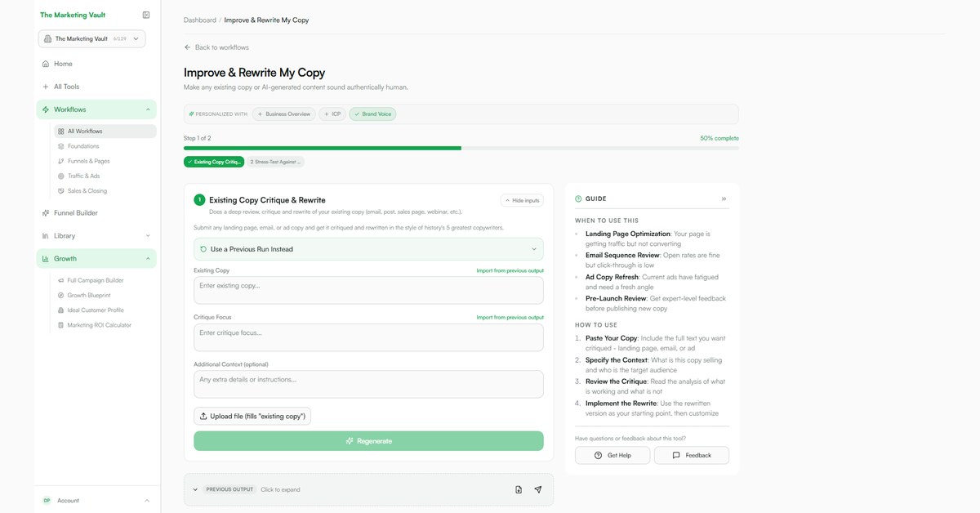This screenshot has width=980, height=513.
Task: Click the Funnels & Pages branch icon
Action: (x=60, y=161)
